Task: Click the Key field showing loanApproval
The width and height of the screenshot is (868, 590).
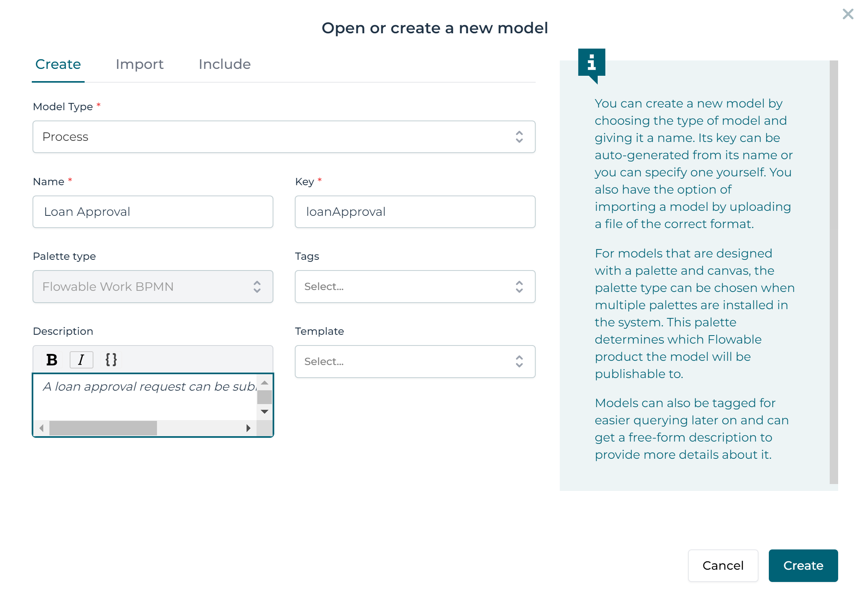Action: click(415, 212)
